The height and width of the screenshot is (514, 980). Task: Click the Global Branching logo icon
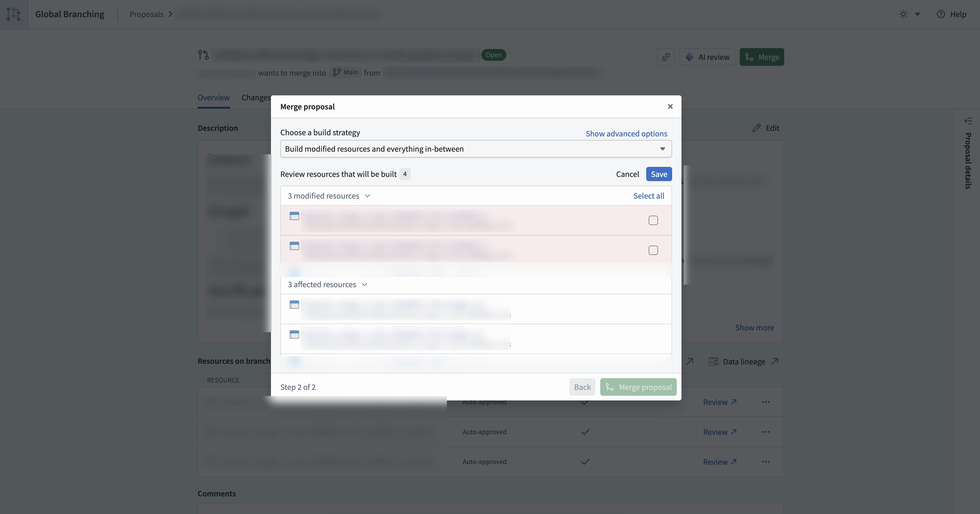tap(14, 14)
